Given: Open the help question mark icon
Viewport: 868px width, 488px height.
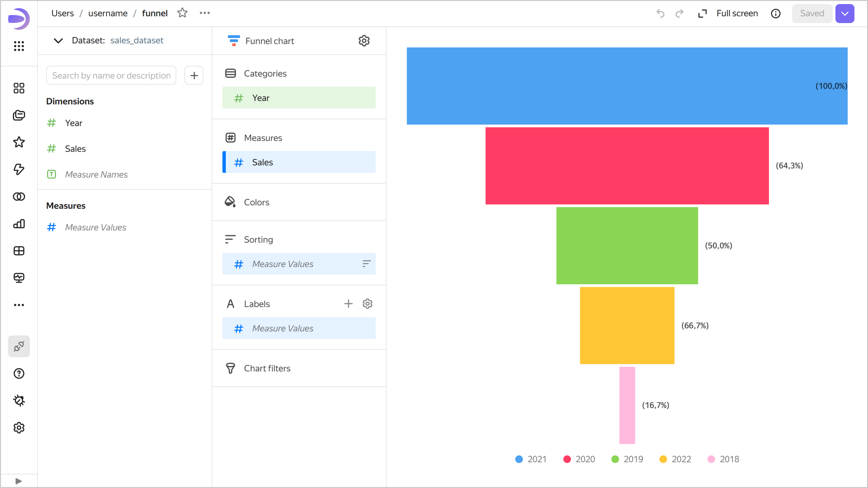Looking at the screenshot, I should click(x=19, y=373).
